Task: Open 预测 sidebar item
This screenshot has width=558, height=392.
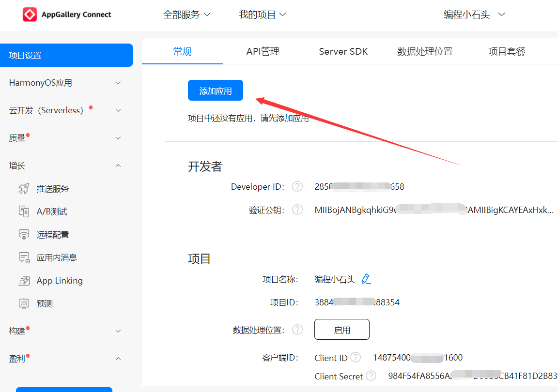Action: tap(45, 303)
